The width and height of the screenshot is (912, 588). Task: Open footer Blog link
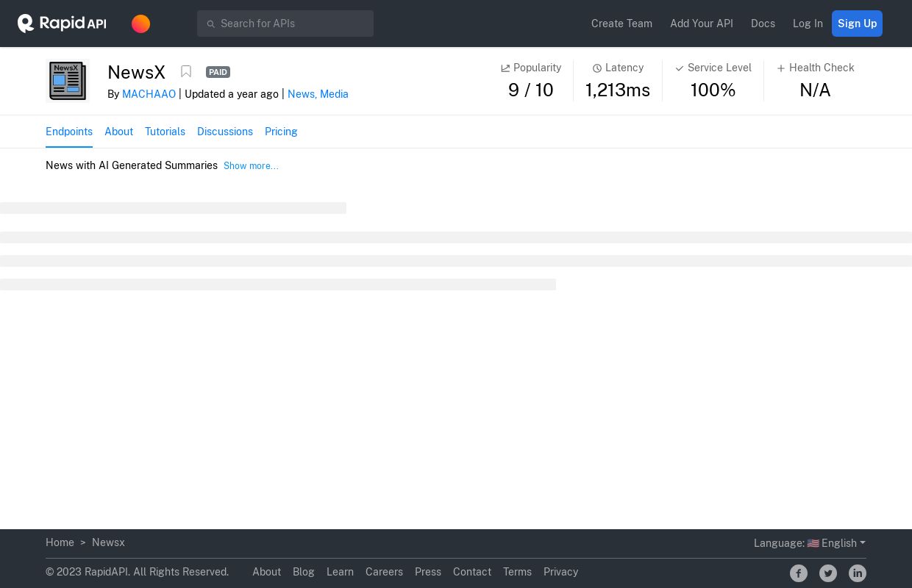(303, 572)
